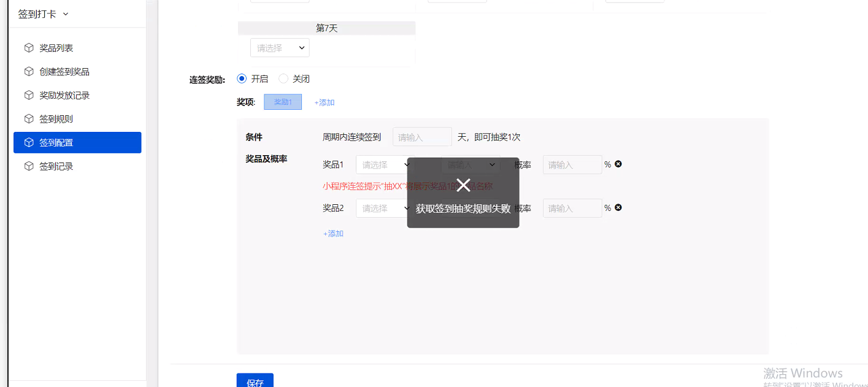Viewport: 868px width, 387px height.
Task: Click +添加 below 奖品2 row
Action: pyautogui.click(x=333, y=234)
